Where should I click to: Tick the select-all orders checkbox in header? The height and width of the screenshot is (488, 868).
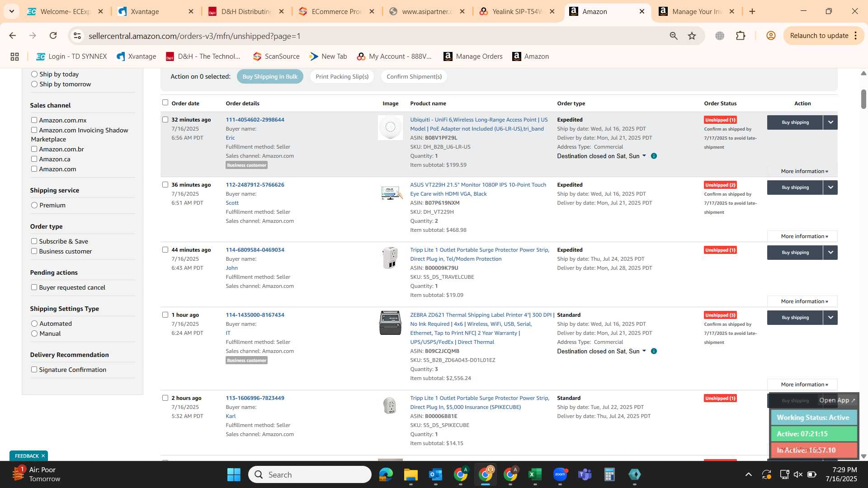[x=165, y=103]
